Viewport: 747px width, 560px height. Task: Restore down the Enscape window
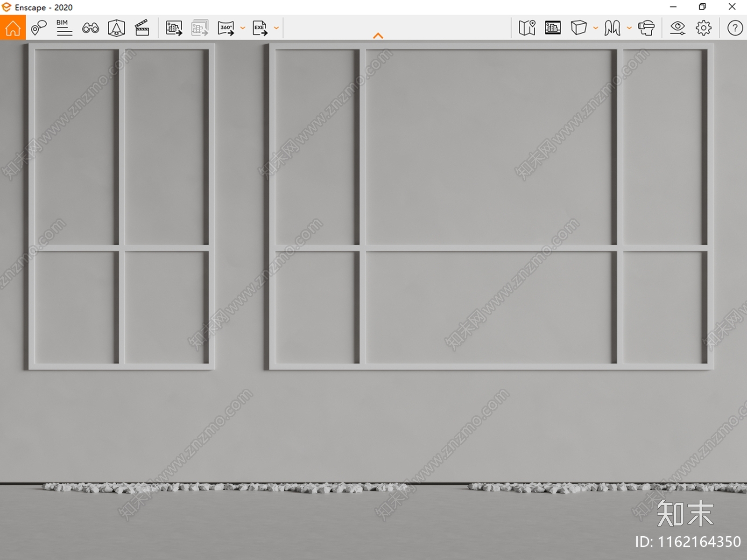click(x=702, y=7)
